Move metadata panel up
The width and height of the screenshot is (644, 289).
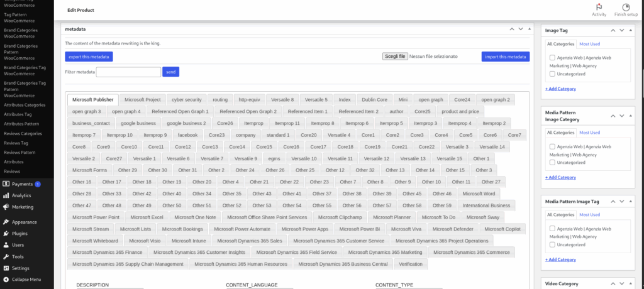512,29
